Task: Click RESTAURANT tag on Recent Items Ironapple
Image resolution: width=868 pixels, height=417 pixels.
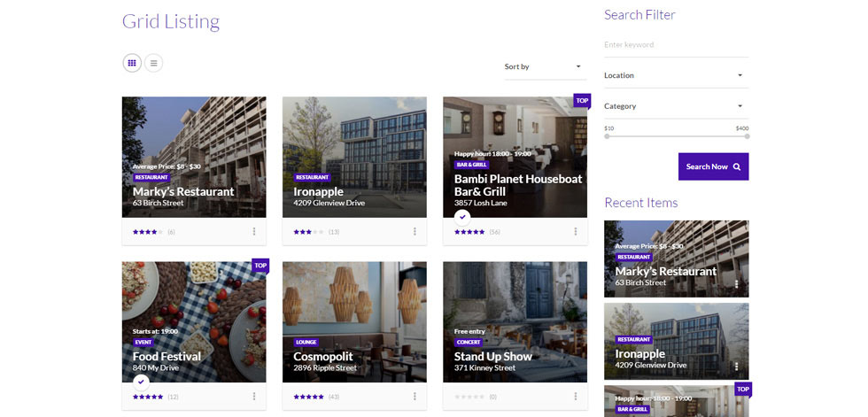Action: click(634, 340)
